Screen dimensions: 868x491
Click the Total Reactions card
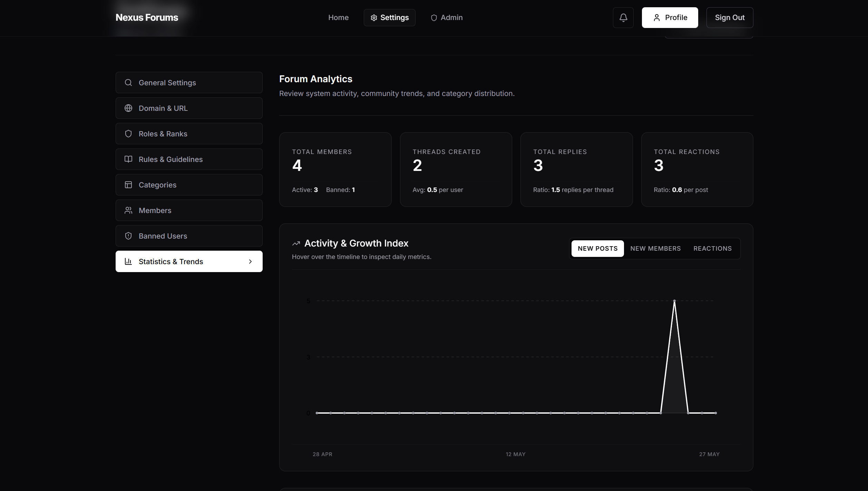(697, 170)
